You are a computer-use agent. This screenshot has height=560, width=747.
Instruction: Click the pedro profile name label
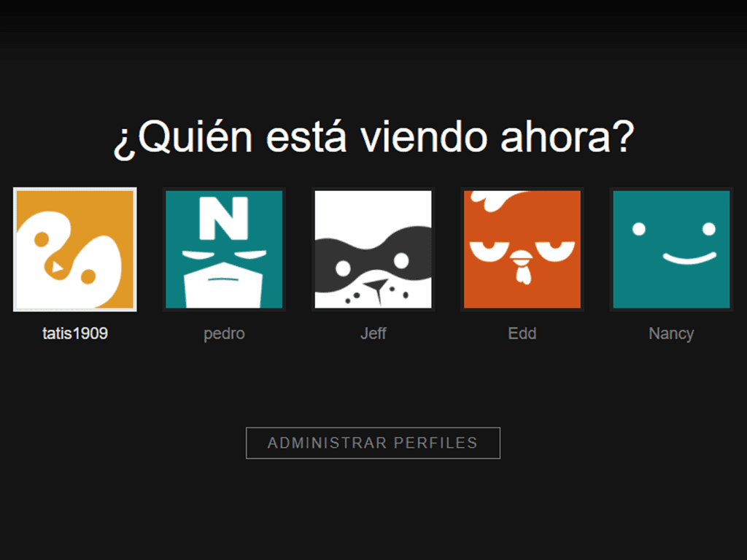(x=224, y=334)
